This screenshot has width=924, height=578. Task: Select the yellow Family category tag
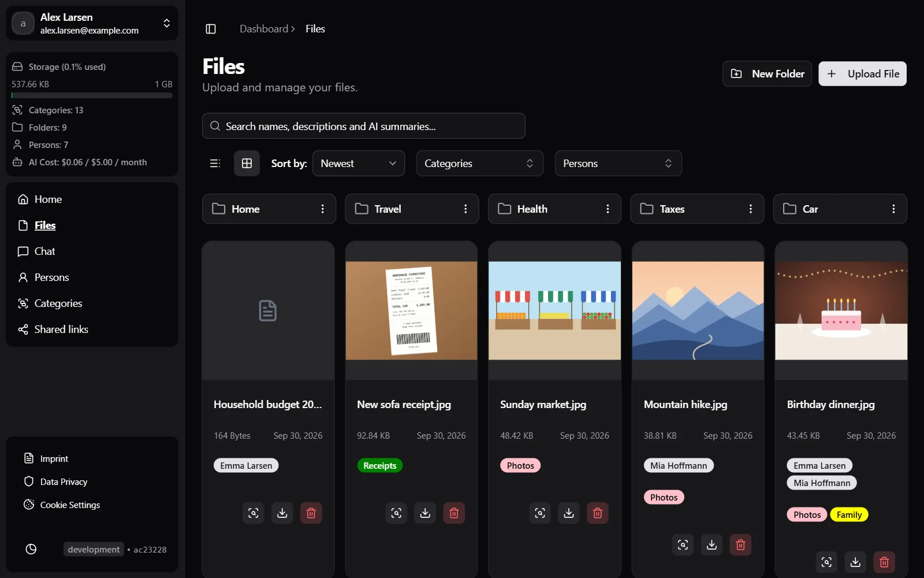pyautogui.click(x=849, y=514)
